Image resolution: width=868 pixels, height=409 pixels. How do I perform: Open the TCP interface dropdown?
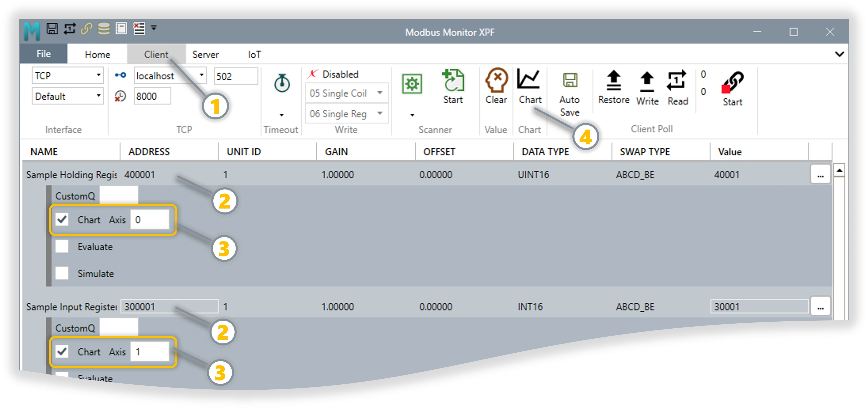(68, 76)
